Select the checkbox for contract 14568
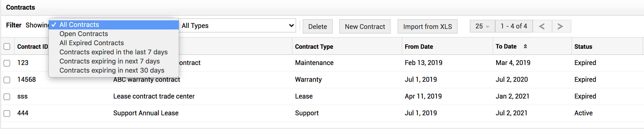Screen dimensions: 644x129 click(x=7, y=80)
